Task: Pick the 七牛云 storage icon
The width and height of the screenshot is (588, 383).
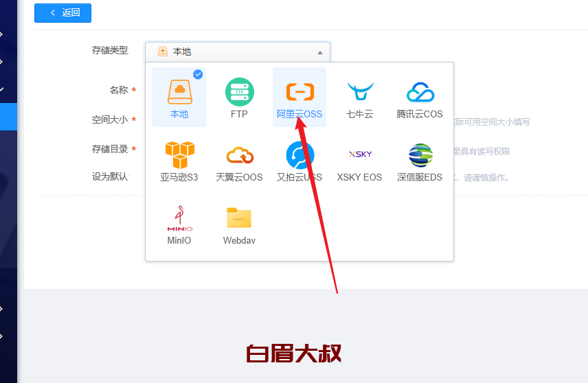Action: pyautogui.click(x=360, y=91)
